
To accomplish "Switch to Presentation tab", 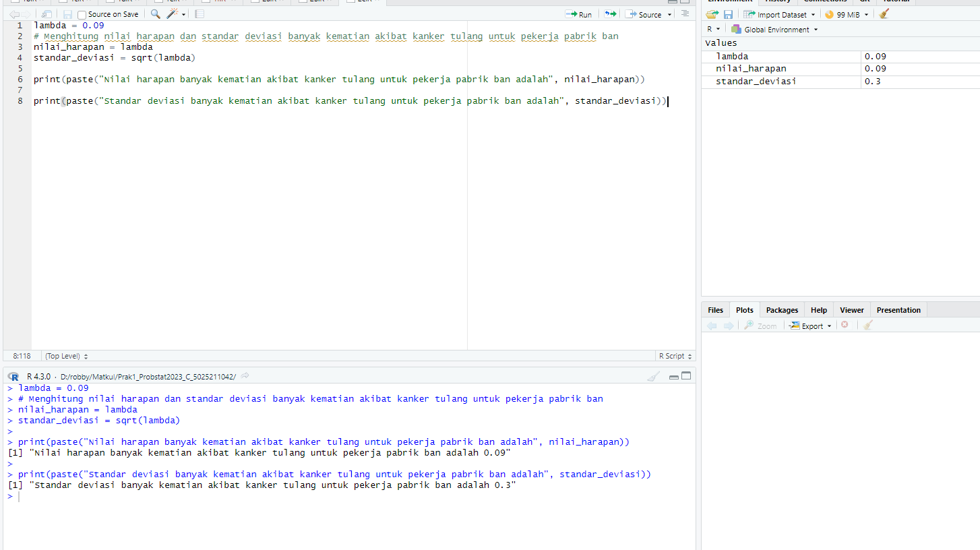I will 898,310.
